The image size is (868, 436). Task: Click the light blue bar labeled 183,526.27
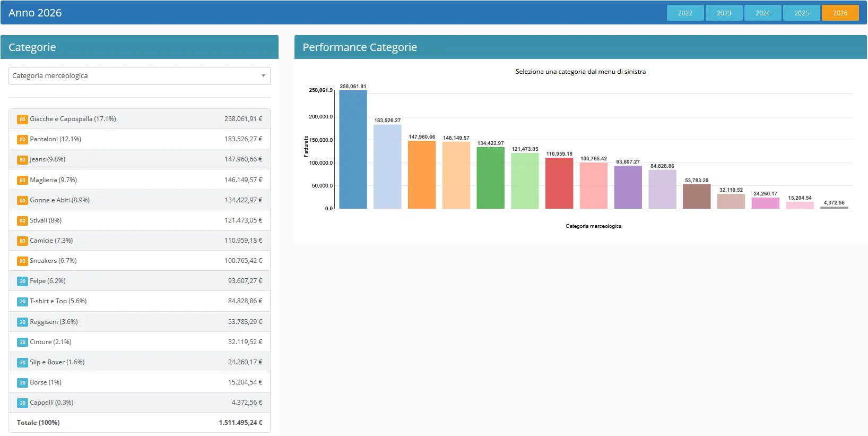pos(387,167)
